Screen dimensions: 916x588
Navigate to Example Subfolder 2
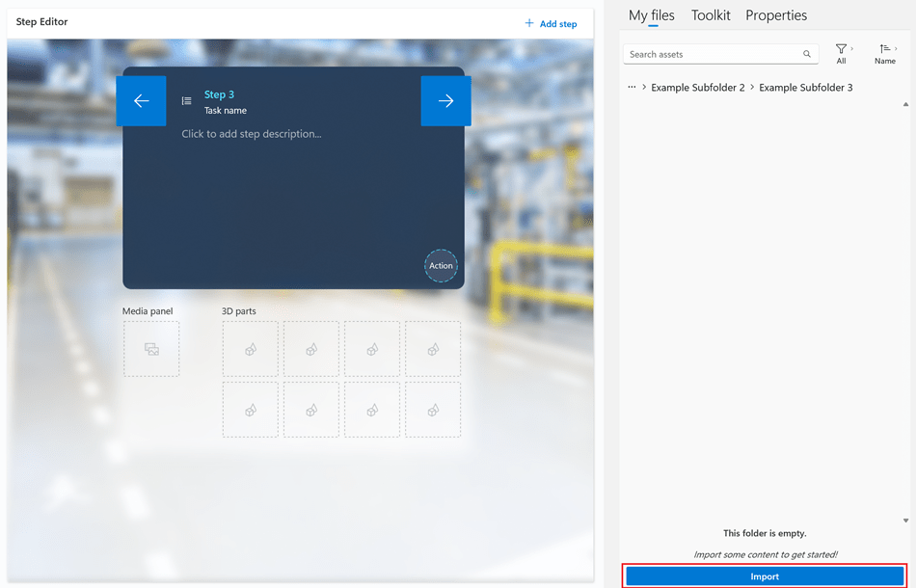tap(698, 87)
